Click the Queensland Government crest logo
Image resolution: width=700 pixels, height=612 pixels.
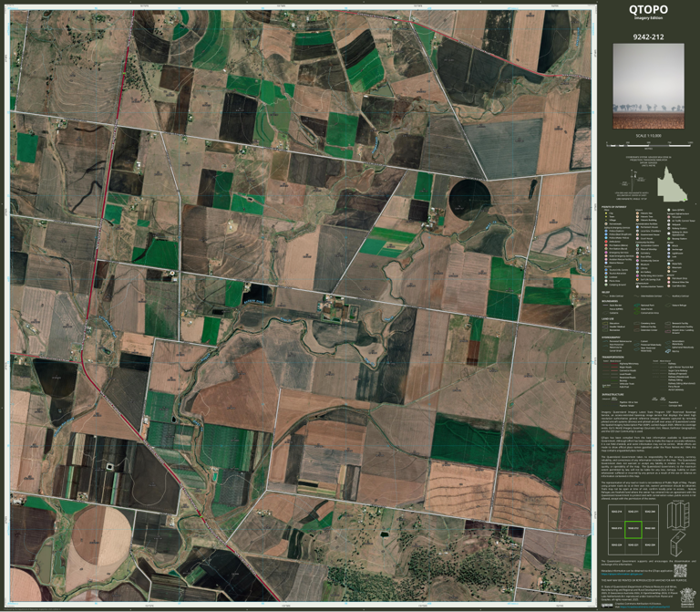pyautogui.click(x=688, y=597)
